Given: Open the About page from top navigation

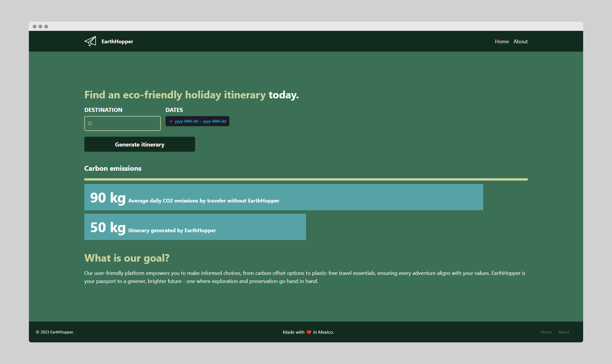Looking at the screenshot, I should click(x=520, y=42).
